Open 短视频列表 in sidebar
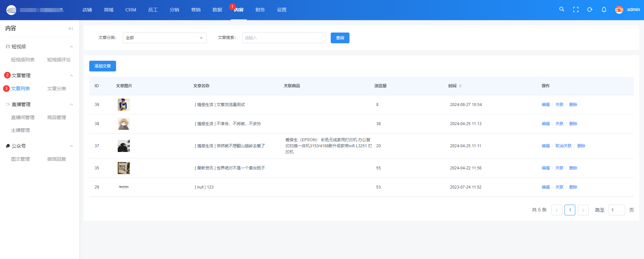The image size is (644, 259). point(23,60)
